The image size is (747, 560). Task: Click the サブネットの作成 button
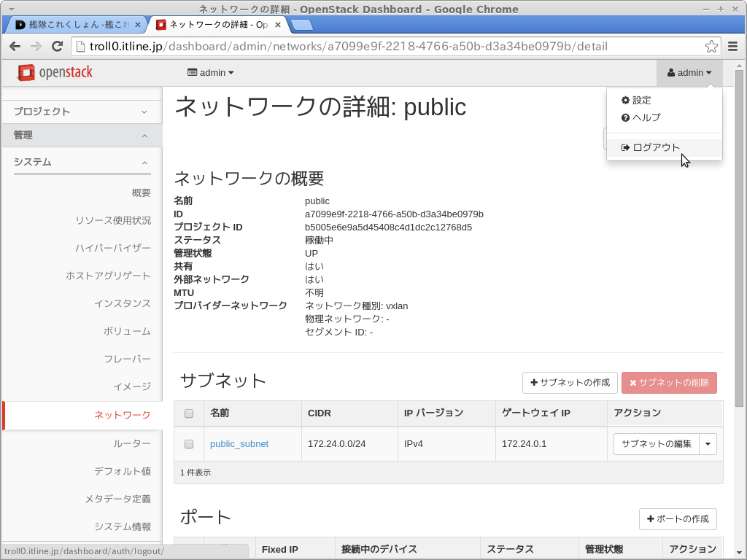tap(570, 383)
